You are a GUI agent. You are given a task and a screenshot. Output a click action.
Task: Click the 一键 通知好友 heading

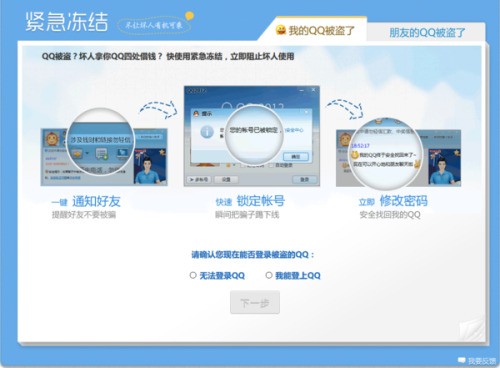[x=86, y=201]
